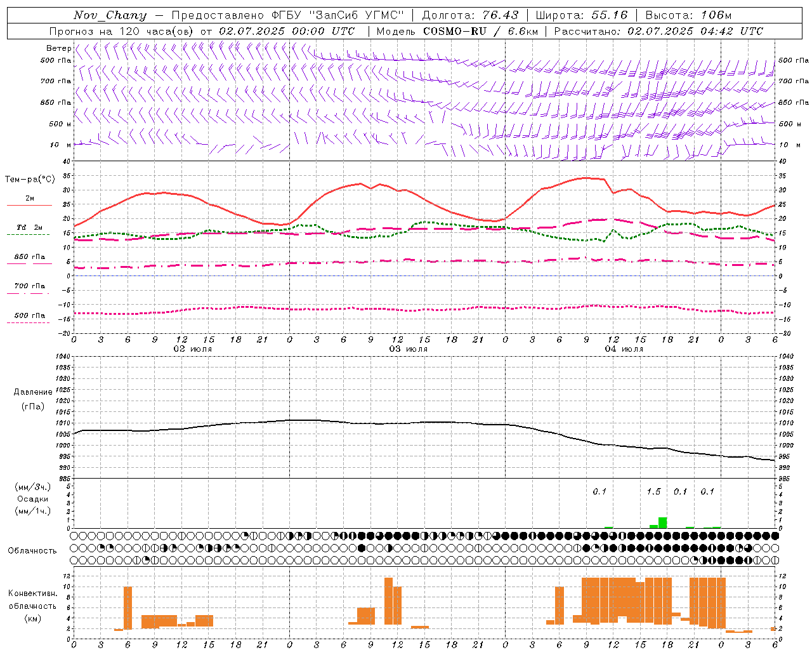Image resolution: width=812 pixels, height=650 pixels.
Task: Click the (мм/1ч.) precipitation label
Action: (x=33, y=511)
